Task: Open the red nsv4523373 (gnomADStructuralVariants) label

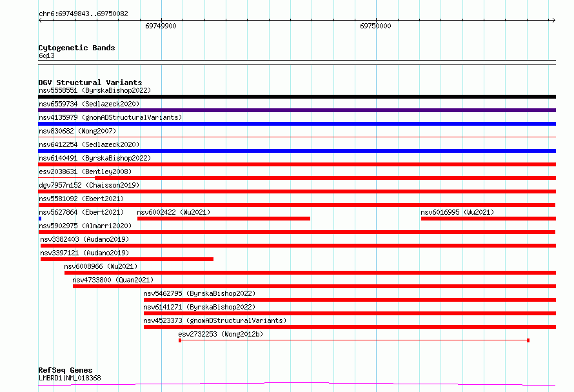Action: (x=215, y=320)
